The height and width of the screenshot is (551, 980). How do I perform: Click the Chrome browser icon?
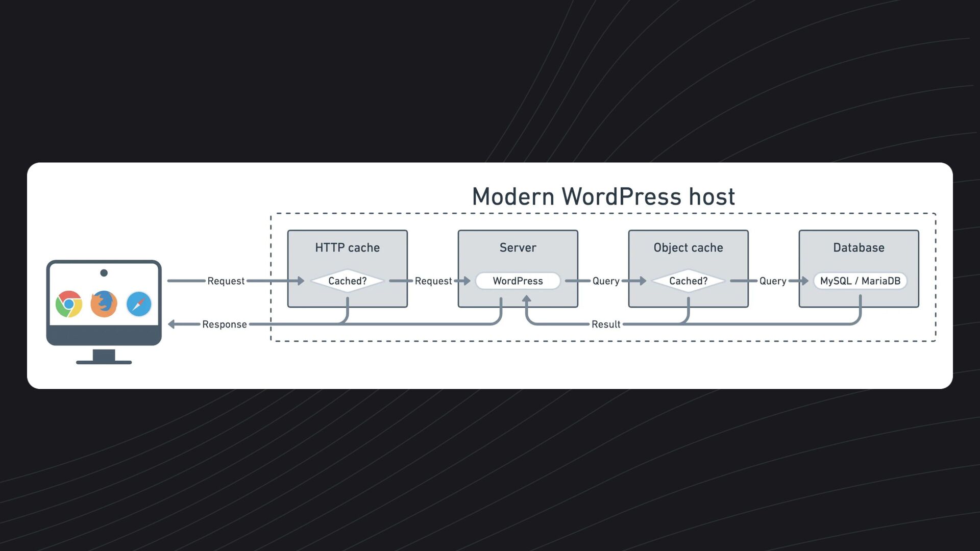click(69, 304)
